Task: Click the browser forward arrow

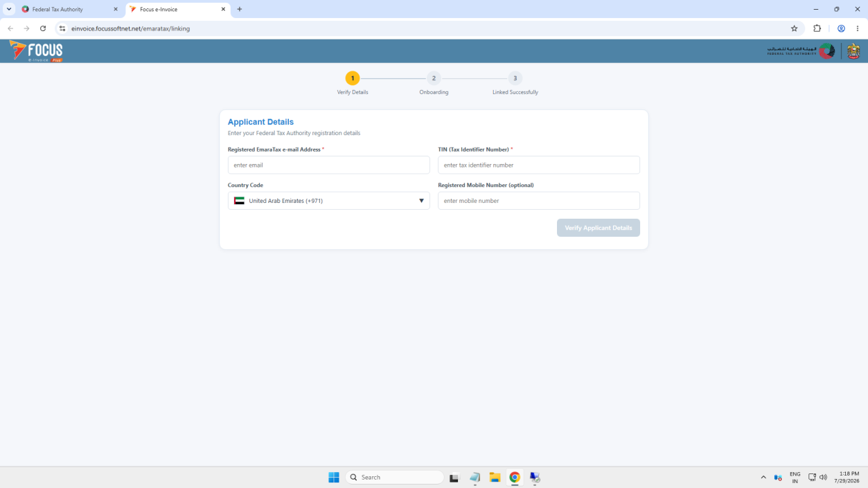Action: point(26,28)
